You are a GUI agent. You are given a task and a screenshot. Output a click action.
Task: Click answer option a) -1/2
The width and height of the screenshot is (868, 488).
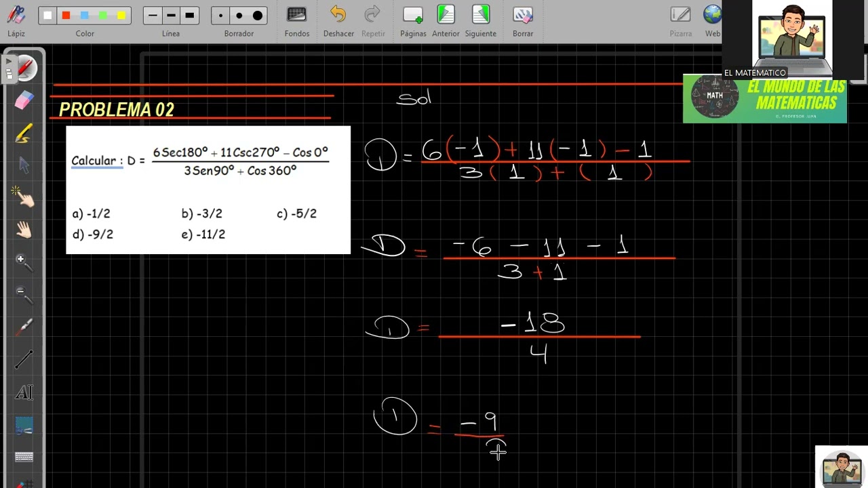coord(91,213)
